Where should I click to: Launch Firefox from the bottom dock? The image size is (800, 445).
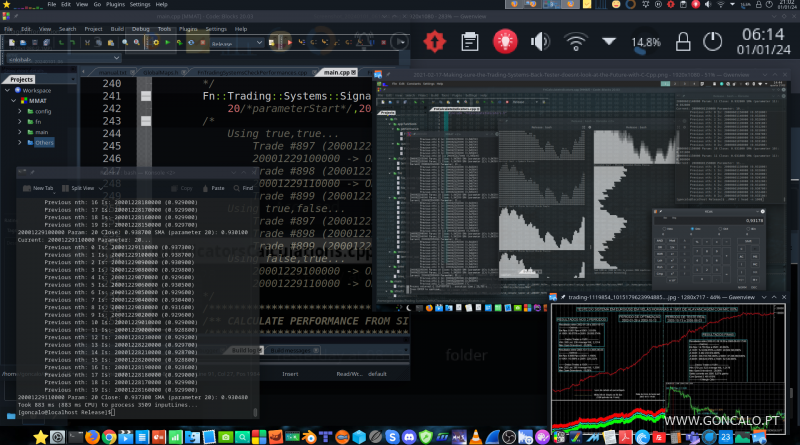[90, 437]
